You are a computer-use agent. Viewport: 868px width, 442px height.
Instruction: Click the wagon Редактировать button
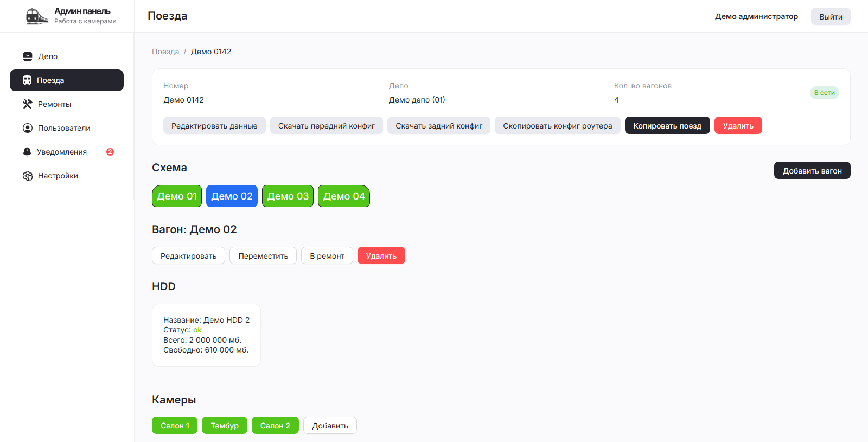tap(188, 255)
